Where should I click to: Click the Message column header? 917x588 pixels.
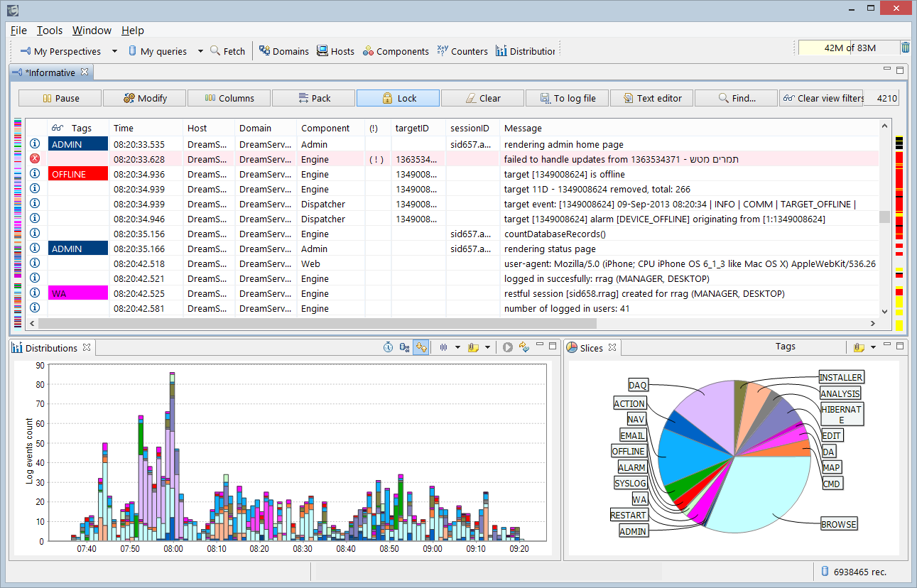click(689, 128)
